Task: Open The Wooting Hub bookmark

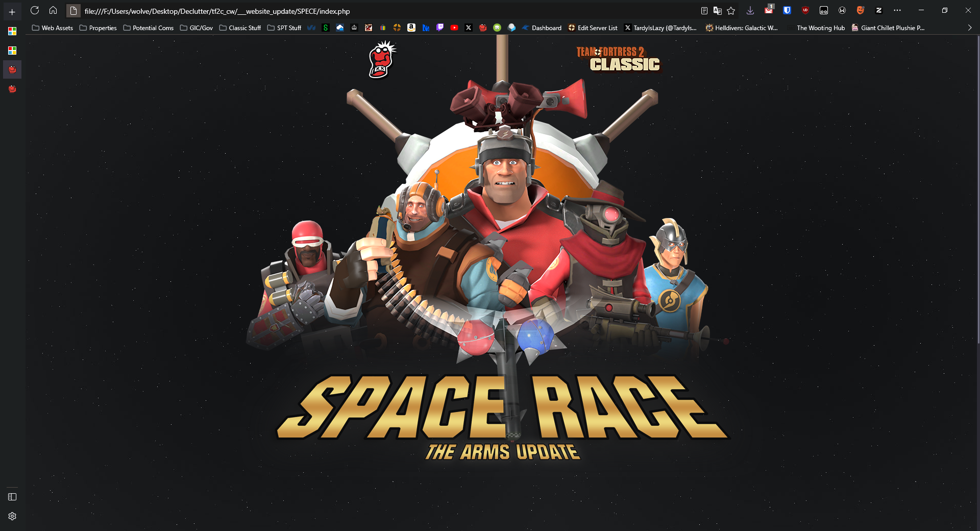Action: coord(816,28)
